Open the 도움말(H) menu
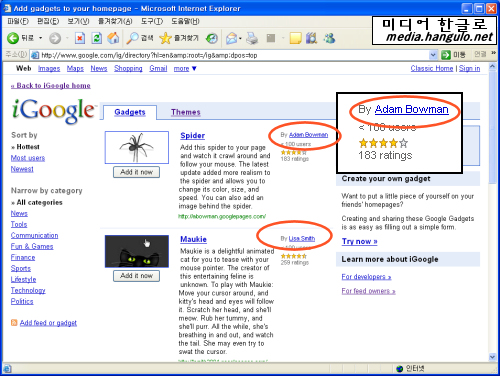 tap(185, 21)
